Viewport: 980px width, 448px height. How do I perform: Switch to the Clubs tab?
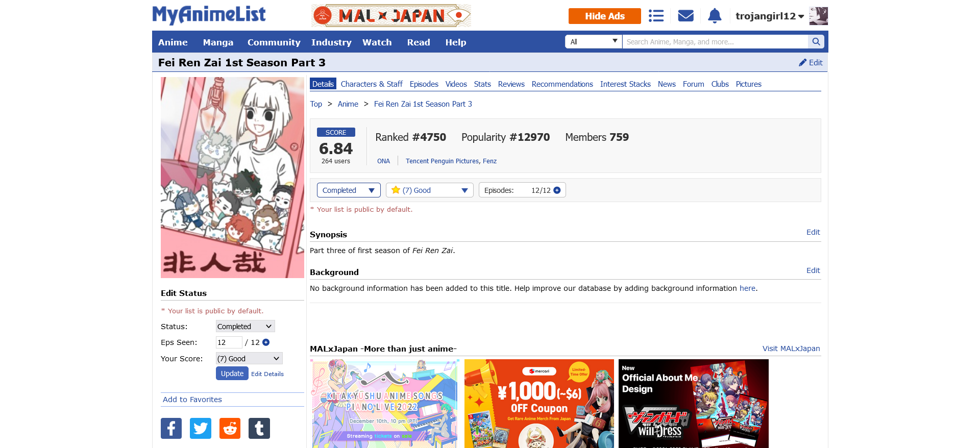point(720,84)
